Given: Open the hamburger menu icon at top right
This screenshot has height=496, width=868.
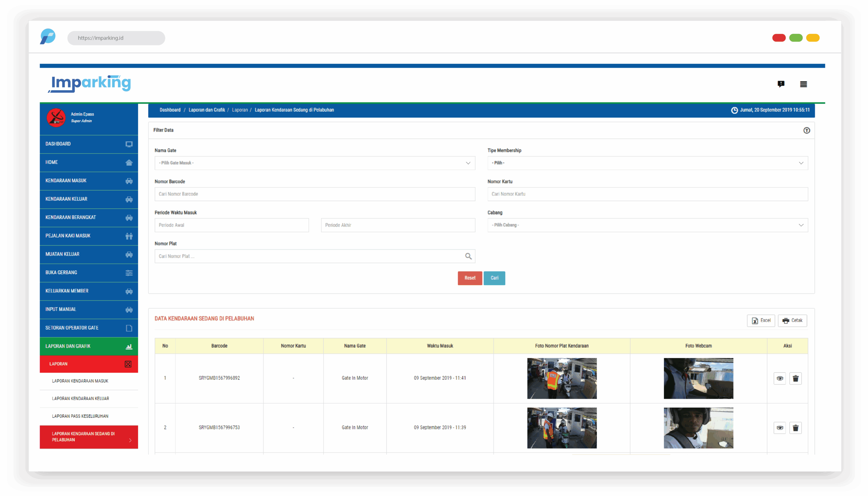Looking at the screenshot, I should pyautogui.click(x=803, y=84).
